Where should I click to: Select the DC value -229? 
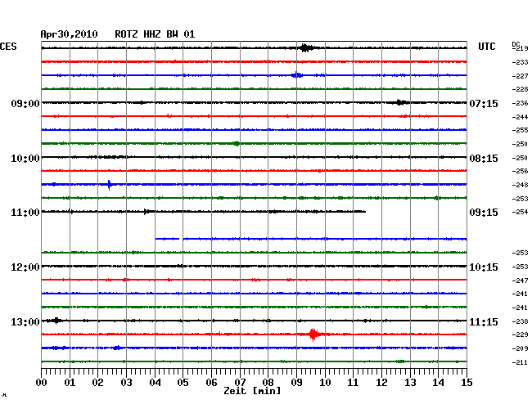pos(520,334)
